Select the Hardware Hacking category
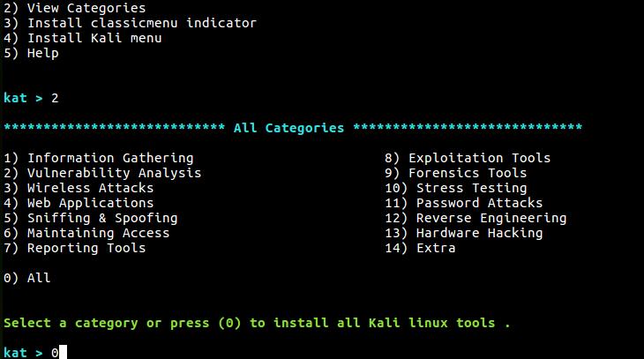 click(x=463, y=233)
